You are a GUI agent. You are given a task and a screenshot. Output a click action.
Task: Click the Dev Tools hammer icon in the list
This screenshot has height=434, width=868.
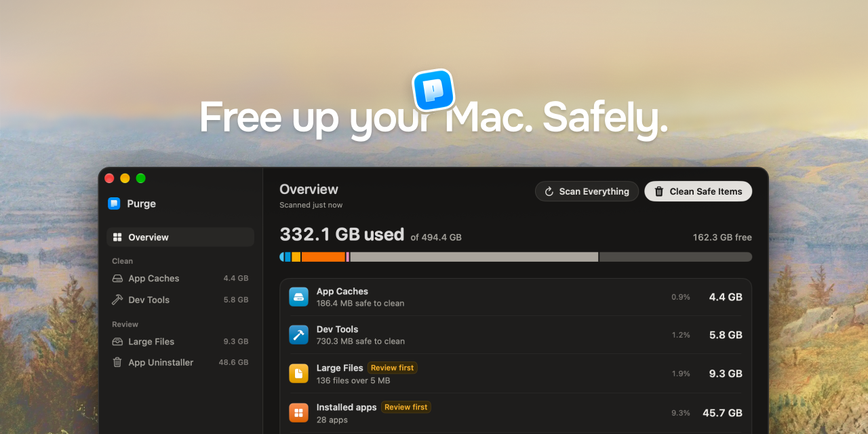tap(298, 335)
